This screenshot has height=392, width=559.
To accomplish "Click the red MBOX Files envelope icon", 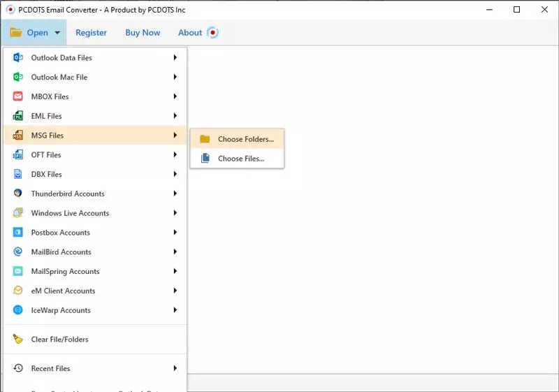I will (x=18, y=96).
